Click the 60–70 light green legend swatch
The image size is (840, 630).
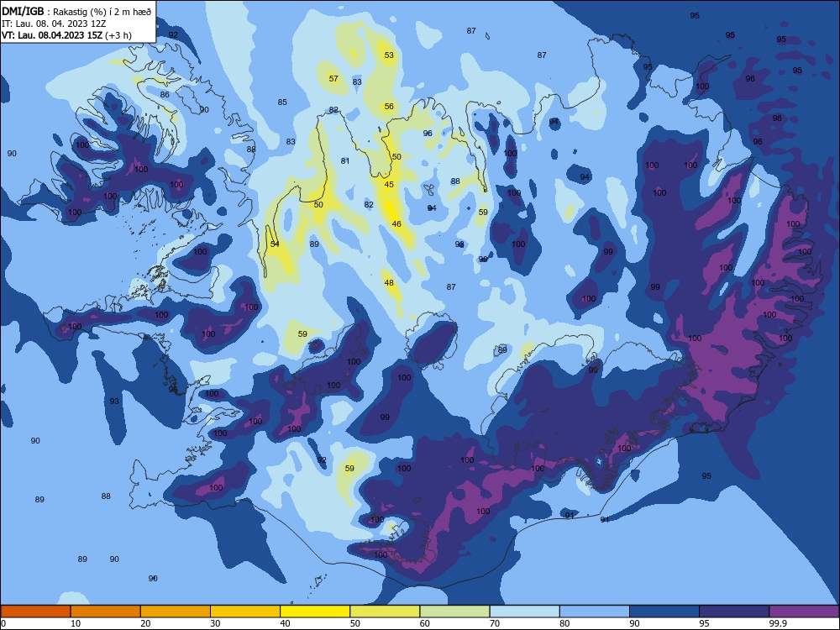454,612
